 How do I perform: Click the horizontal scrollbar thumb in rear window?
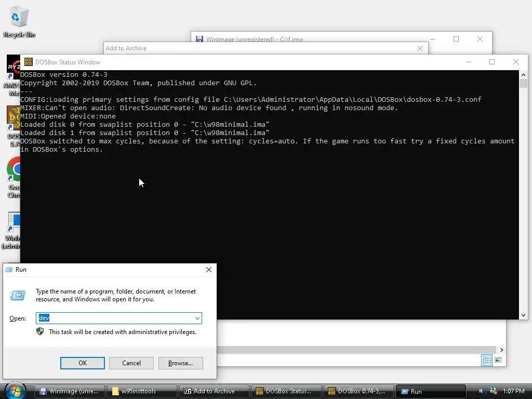(x=356, y=350)
